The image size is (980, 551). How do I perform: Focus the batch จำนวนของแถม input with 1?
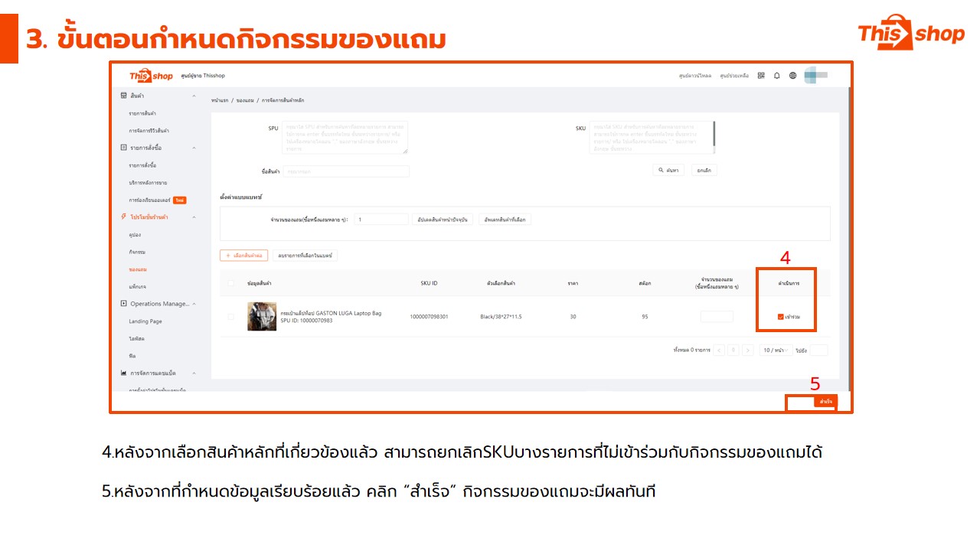tap(381, 220)
